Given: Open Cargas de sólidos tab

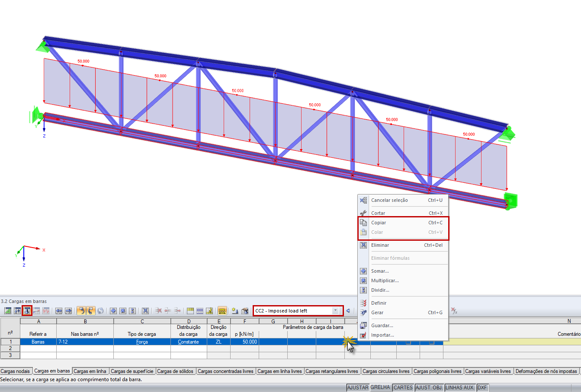Looking at the screenshot, I should [x=175, y=371].
